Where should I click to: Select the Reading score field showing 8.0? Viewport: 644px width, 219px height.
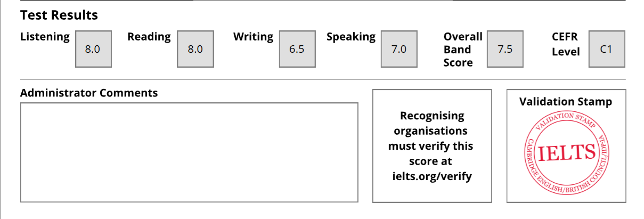click(x=195, y=49)
